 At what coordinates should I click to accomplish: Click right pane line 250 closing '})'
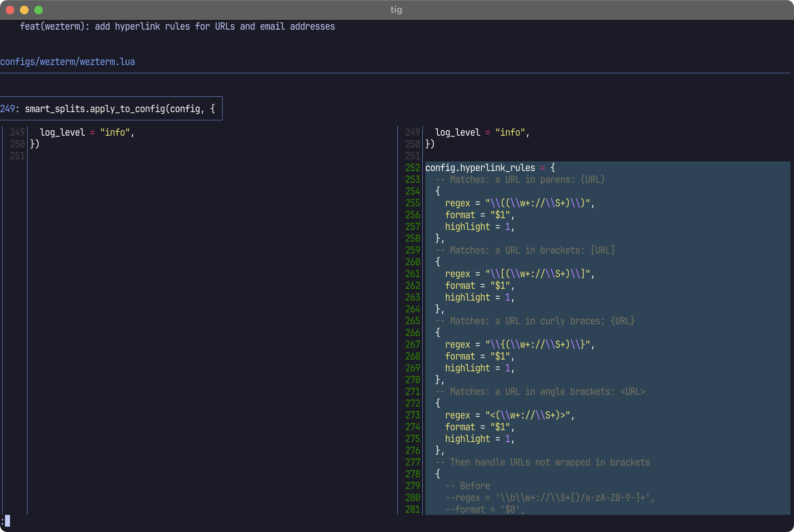point(430,144)
